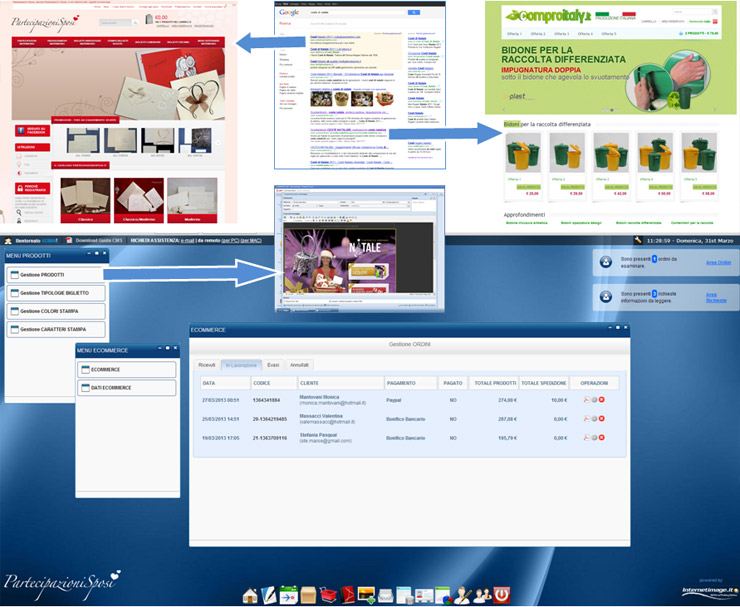This screenshot has height=607, width=740.
Task: Click the Download Guida CMS link
Action: pyautogui.click(x=99, y=241)
